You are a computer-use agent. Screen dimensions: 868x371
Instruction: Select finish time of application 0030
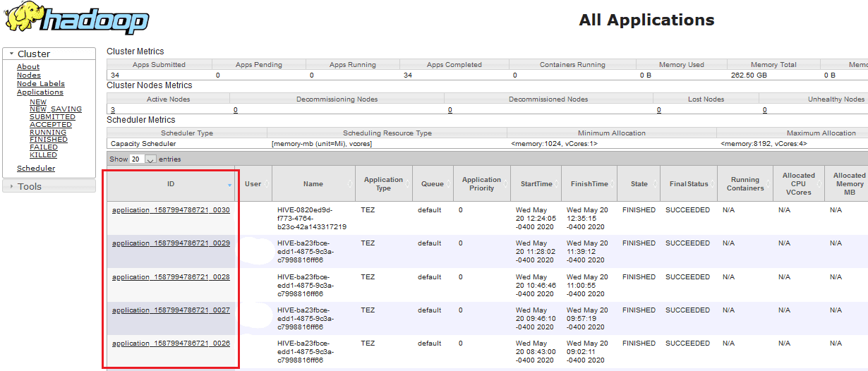pos(587,219)
